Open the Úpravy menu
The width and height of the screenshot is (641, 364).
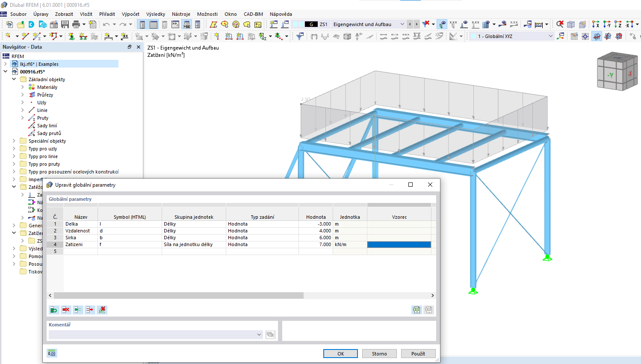tap(41, 14)
